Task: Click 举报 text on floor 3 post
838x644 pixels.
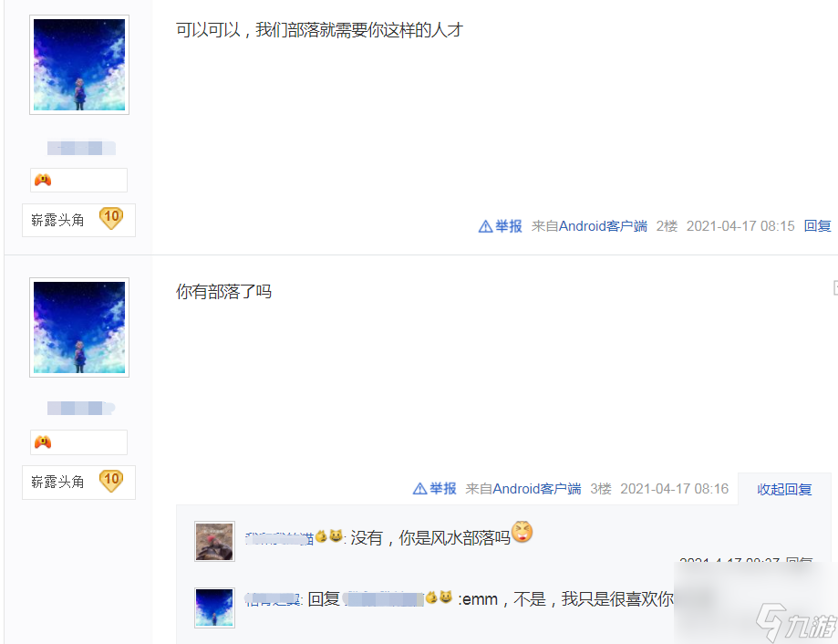Action: coord(442,489)
